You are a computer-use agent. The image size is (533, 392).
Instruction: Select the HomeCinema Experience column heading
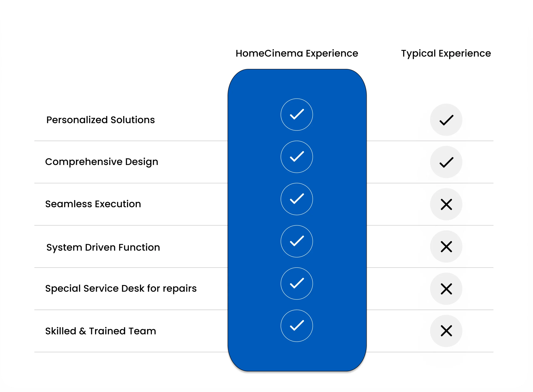(297, 54)
